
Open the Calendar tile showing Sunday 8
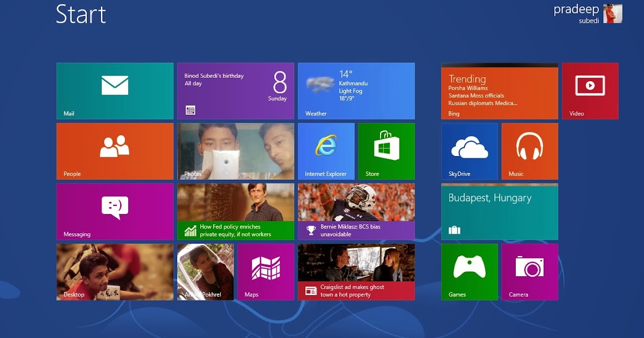pos(236,91)
